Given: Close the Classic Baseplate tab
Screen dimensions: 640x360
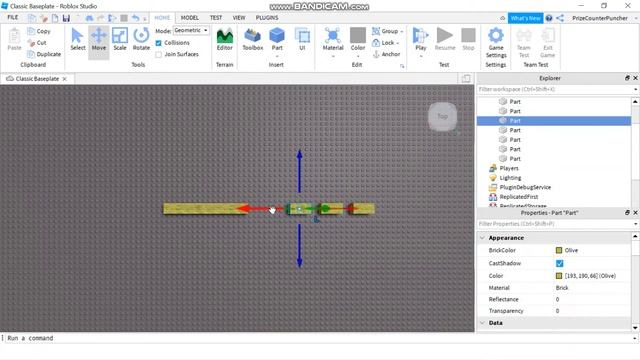Looking at the screenshot, I should point(64,79).
